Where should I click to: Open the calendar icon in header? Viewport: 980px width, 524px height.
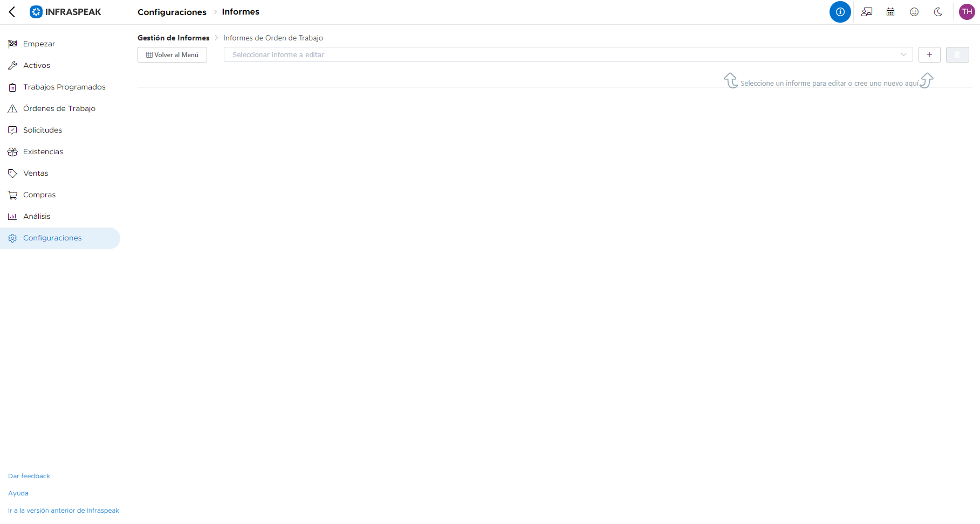(x=890, y=12)
